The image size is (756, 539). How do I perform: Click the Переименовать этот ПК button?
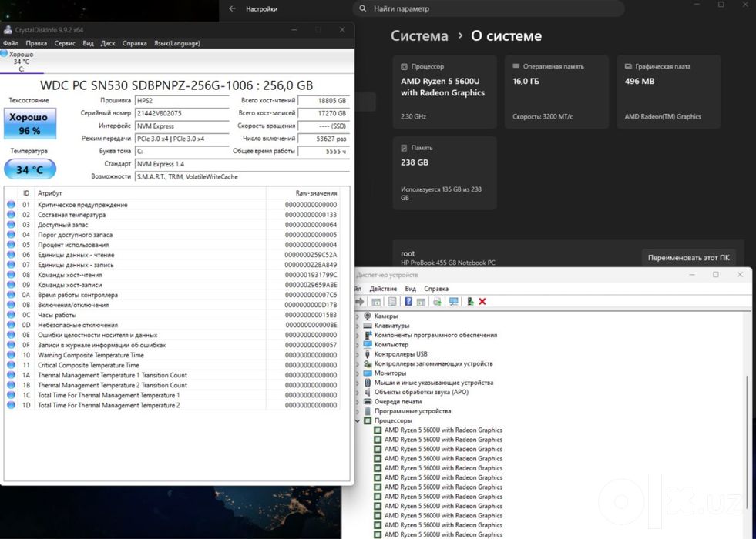pos(688,258)
